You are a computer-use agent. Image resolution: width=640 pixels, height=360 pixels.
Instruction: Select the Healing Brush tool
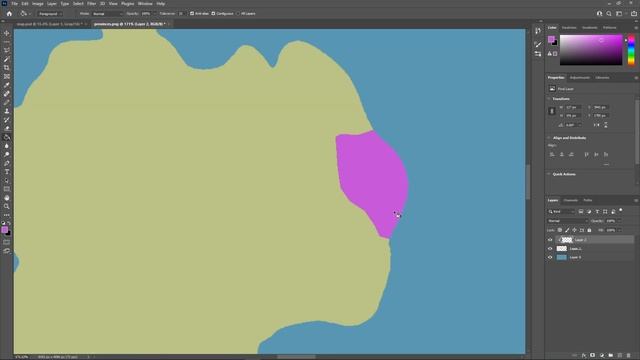tap(7, 94)
